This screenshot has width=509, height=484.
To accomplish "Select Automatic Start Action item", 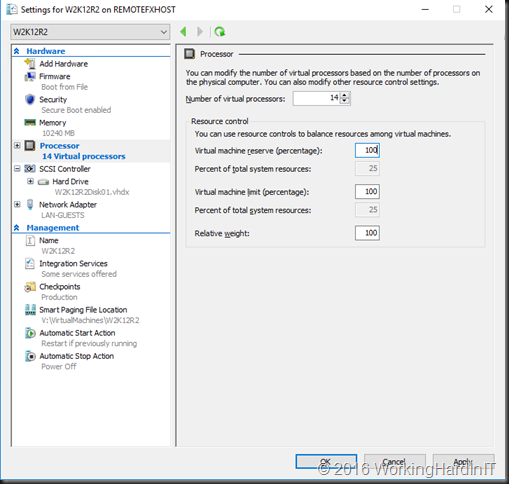I will point(77,333).
